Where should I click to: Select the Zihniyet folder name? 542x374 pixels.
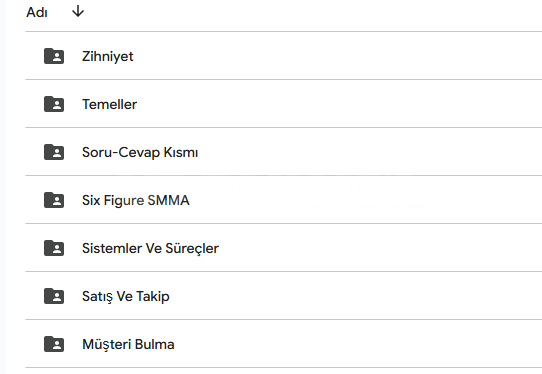108,56
